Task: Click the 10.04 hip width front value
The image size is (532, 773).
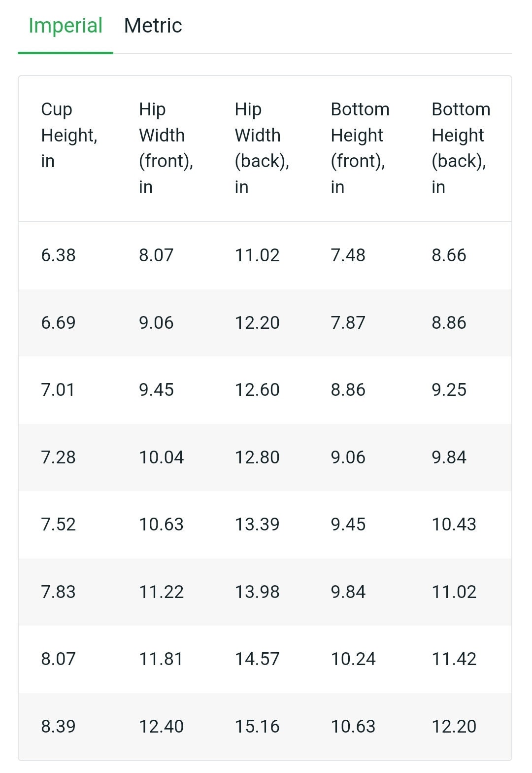Action: tap(162, 457)
